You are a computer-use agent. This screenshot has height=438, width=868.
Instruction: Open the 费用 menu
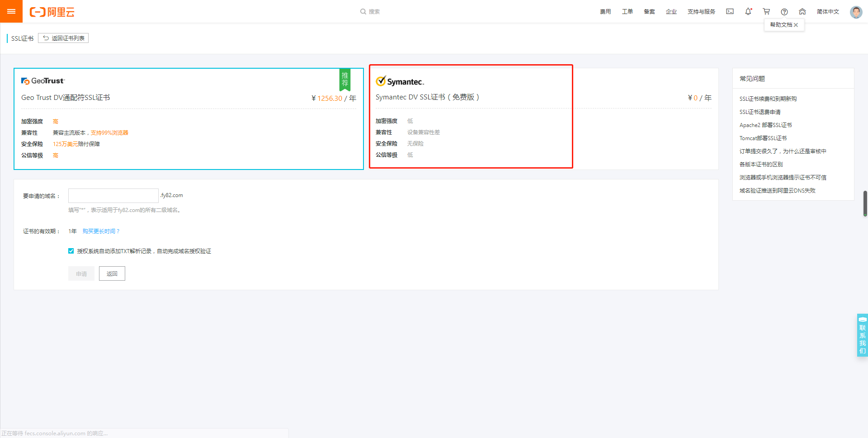[605, 12]
